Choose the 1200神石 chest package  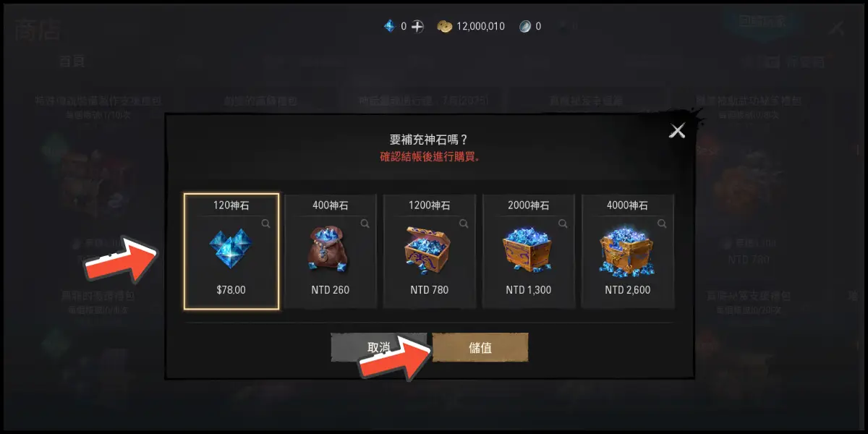tap(430, 251)
